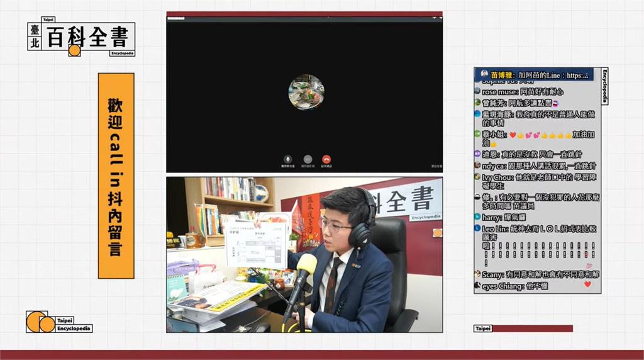Screen dimensions: 644x360
Task: Click the 臺北百科全書 logo
Action: coord(81,37)
